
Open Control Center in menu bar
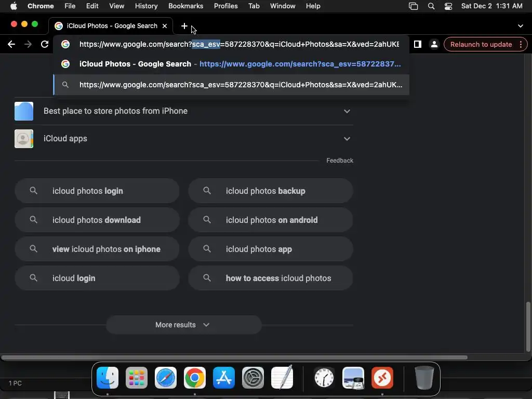tap(448, 6)
